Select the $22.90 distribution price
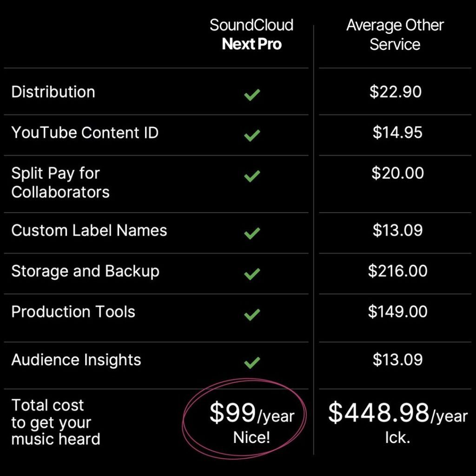 (x=396, y=92)
